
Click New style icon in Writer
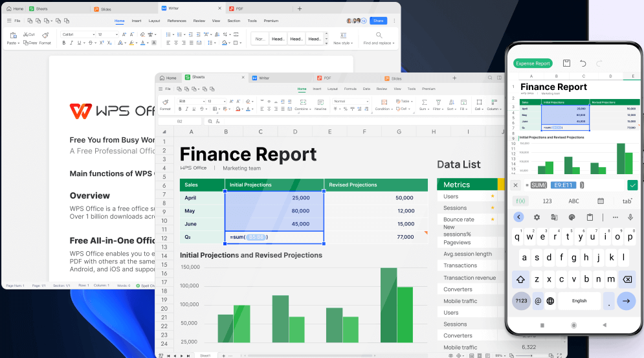click(x=343, y=36)
